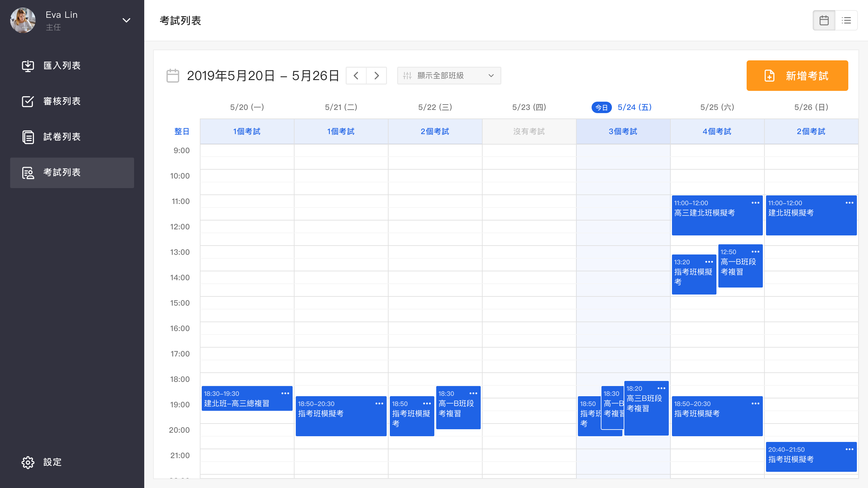Expand the Eva Lin account menu chevron

tap(126, 21)
